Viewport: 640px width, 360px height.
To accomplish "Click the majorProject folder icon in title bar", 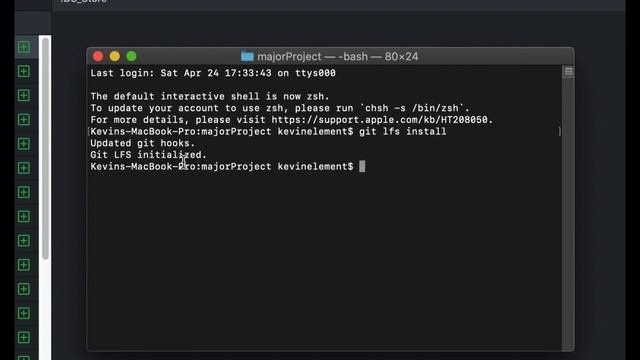I will (x=247, y=56).
